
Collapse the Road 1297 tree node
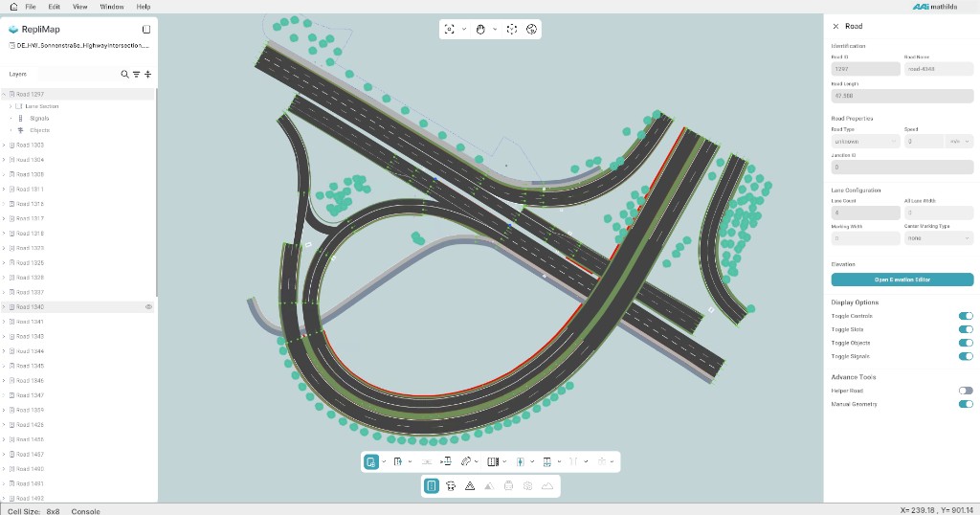tap(4, 95)
